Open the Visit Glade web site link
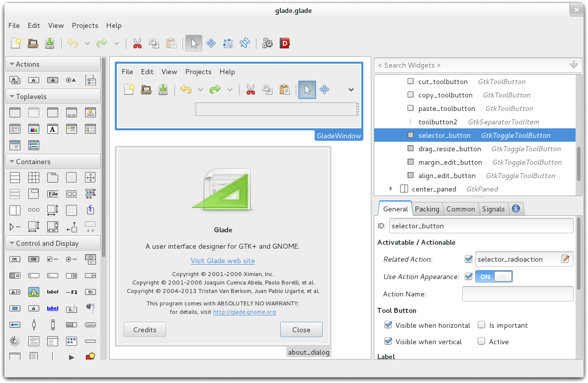588x383 pixels. coord(223,261)
